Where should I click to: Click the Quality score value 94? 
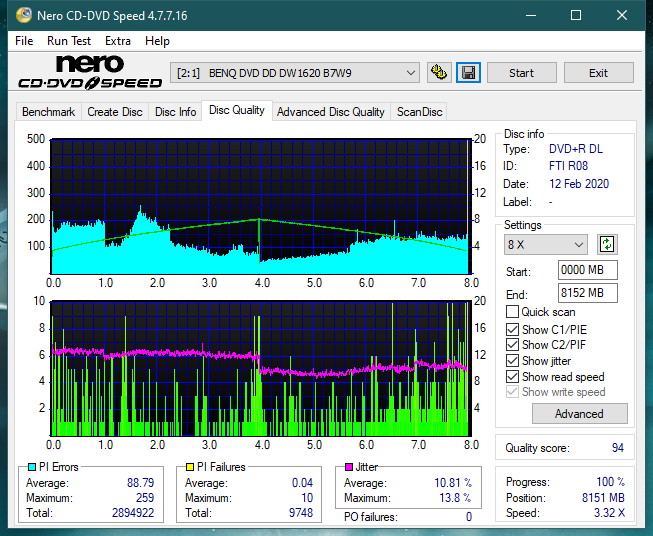[618, 448]
